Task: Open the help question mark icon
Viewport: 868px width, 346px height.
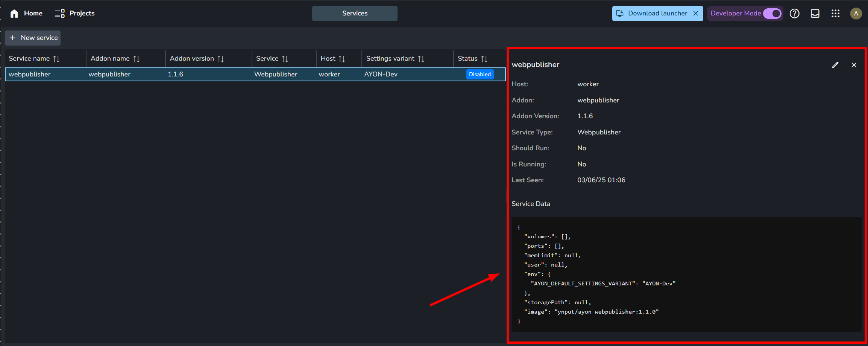Action: pos(794,14)
